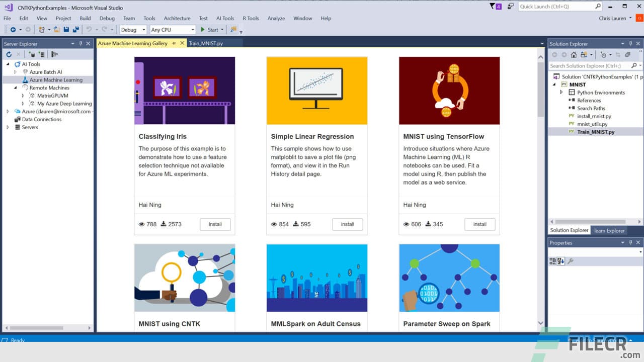Open the Debug menu
Image resolution: width=644 pixels, height=362 pixels.
pos(107,18)
